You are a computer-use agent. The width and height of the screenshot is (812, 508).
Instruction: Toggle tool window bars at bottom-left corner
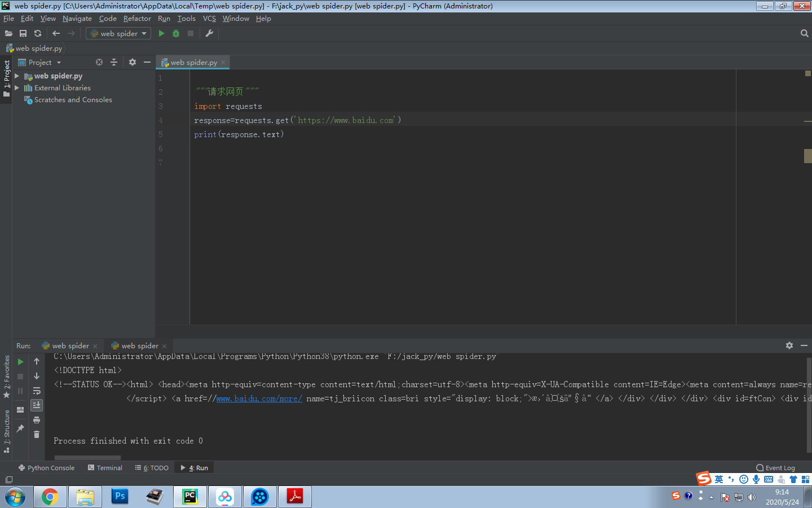pos(8,480)
